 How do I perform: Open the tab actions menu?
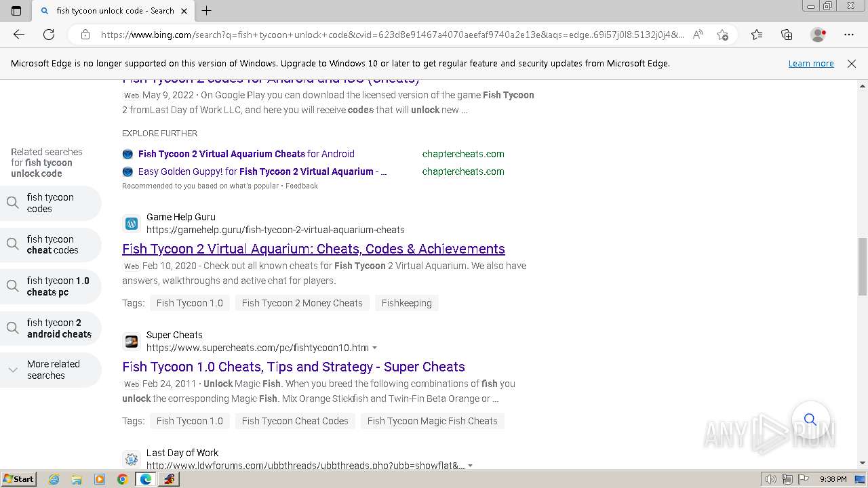pyautogui.click(x=16, y=11)
